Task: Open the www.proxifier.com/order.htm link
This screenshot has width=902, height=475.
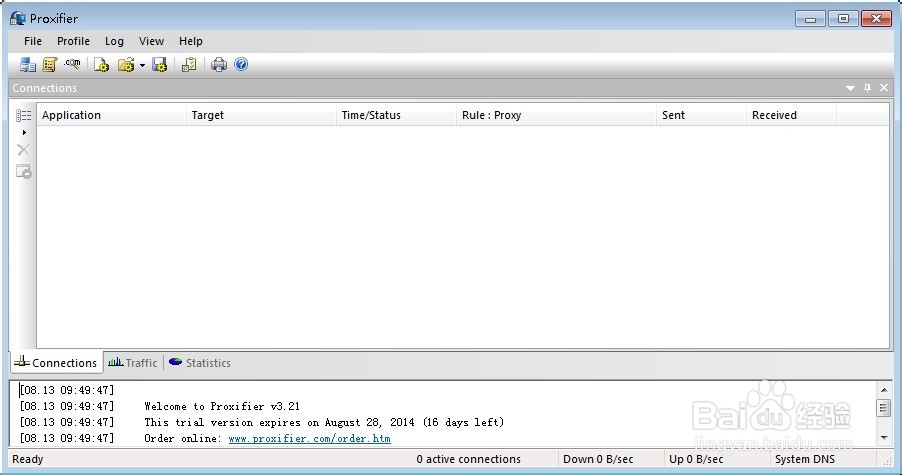Action: [x=309, y=439]
